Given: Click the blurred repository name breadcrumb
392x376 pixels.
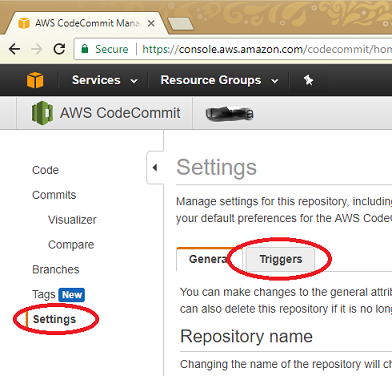Looking at the screenshot, I should tap(229, 113).
